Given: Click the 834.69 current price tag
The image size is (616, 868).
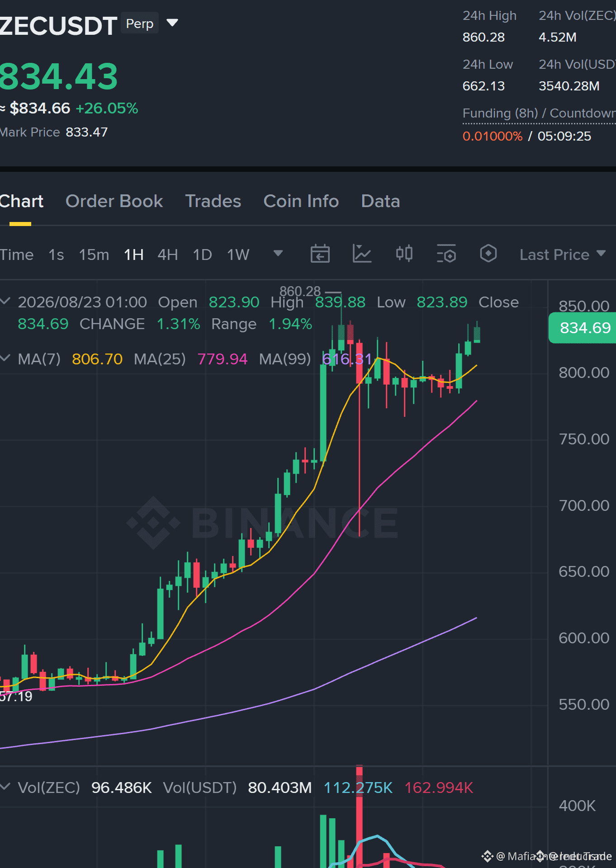Looking at the screenshot, I should [x=583, y=328].
